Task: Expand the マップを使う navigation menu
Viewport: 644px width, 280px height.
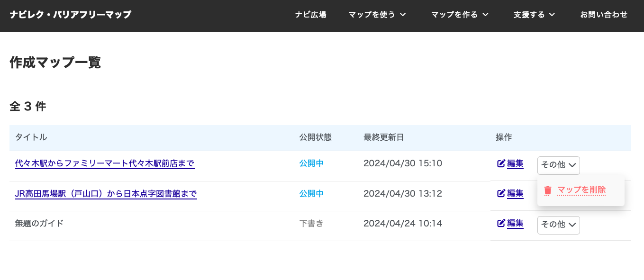Action: pyautogui.click(x=377, y=15)
